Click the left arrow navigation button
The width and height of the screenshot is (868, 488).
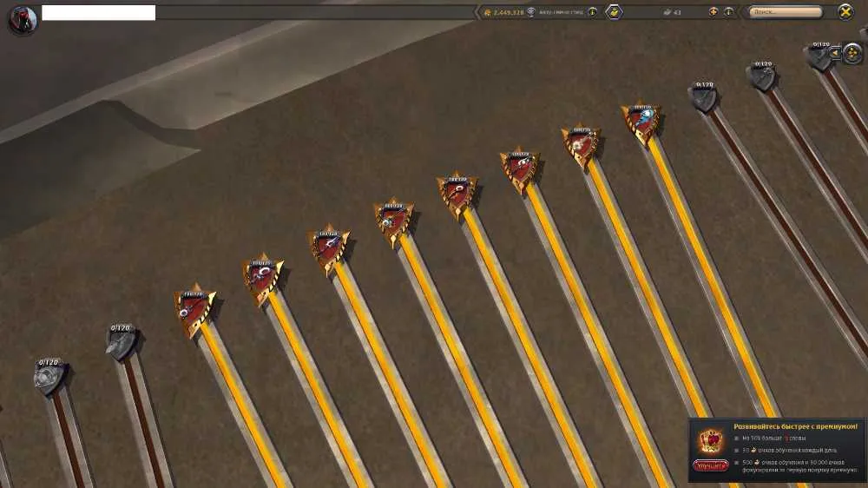[x=835, y=53]
